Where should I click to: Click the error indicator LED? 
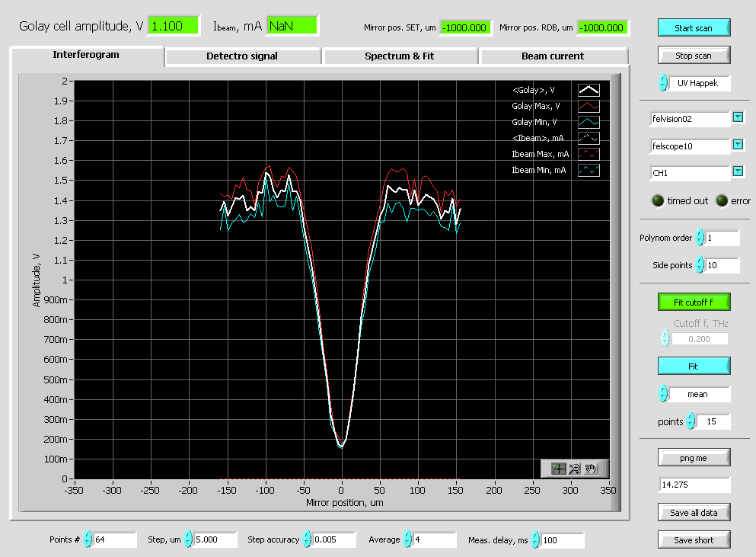722,200
